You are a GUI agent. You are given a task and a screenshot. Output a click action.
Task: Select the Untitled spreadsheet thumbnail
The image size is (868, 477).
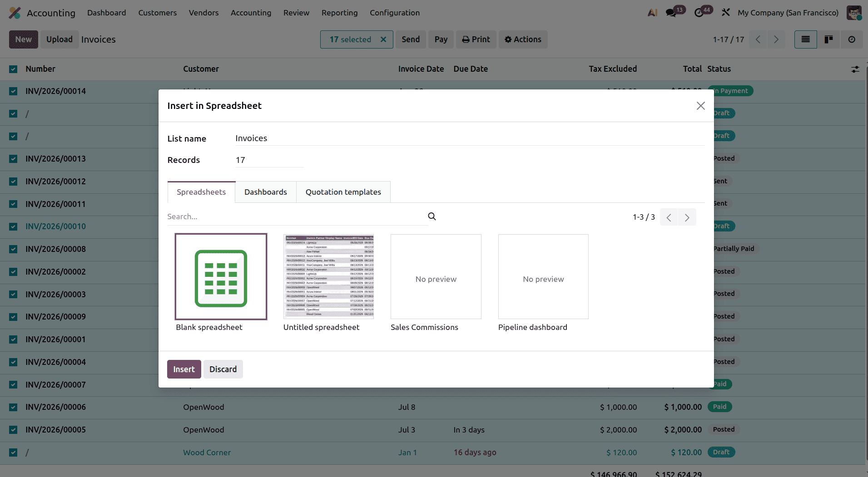tap(328, 276)
